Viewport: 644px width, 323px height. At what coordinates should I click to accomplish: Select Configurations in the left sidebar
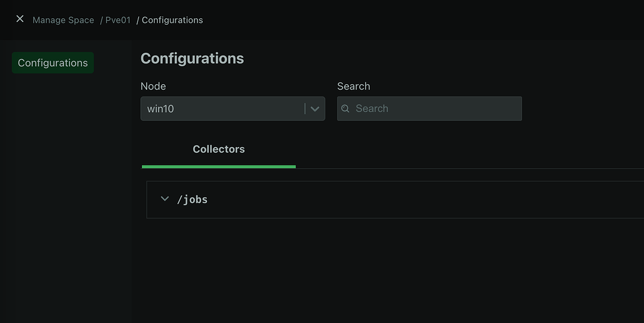point(53,63)
